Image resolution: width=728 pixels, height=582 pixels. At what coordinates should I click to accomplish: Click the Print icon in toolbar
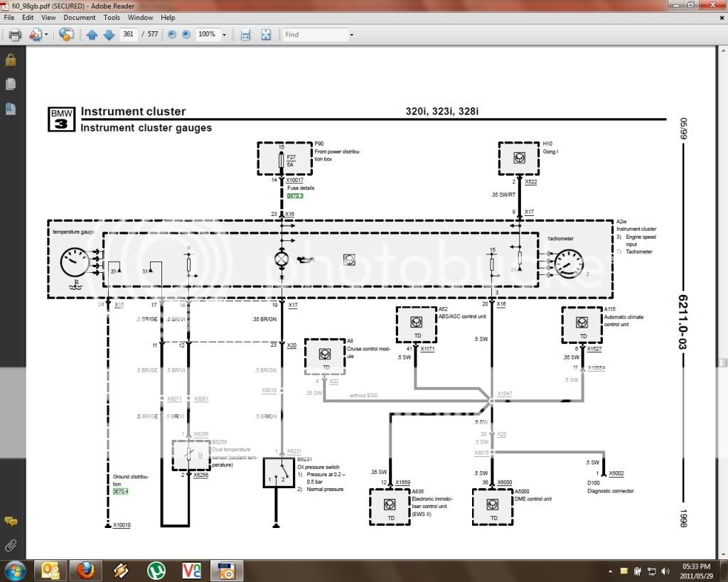(x=15, y=34)
